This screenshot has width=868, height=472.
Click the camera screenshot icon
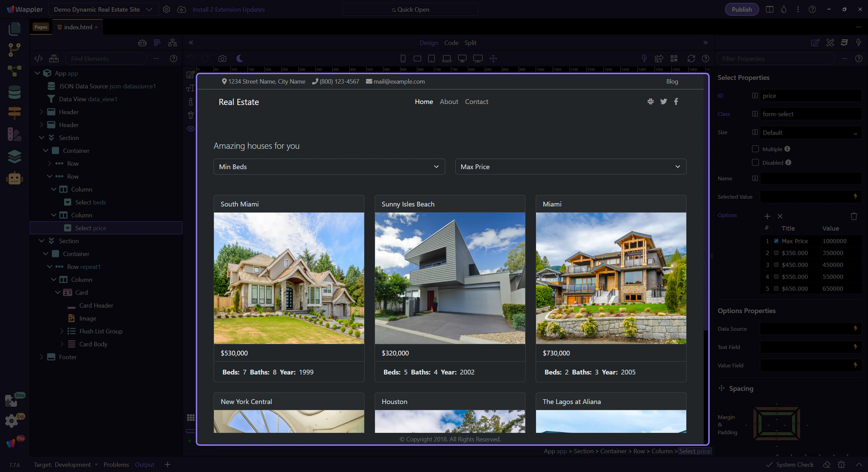[222, 58]
